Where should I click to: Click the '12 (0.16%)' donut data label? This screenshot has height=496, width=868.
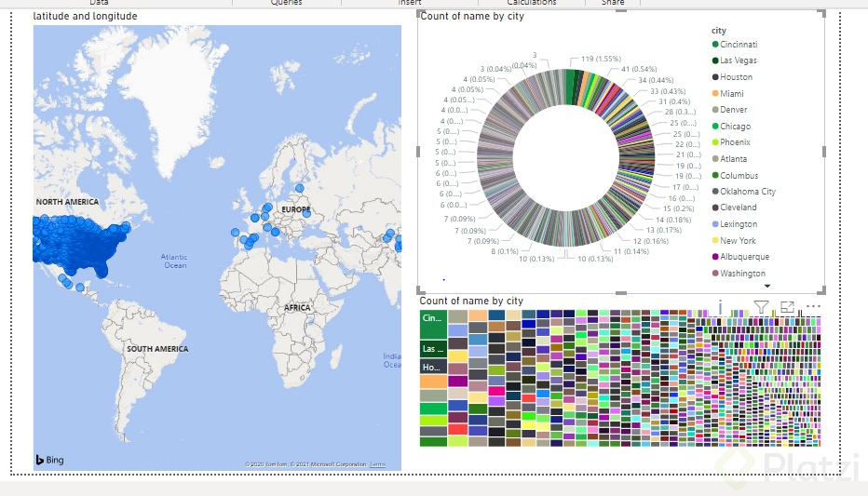point(651,241)
